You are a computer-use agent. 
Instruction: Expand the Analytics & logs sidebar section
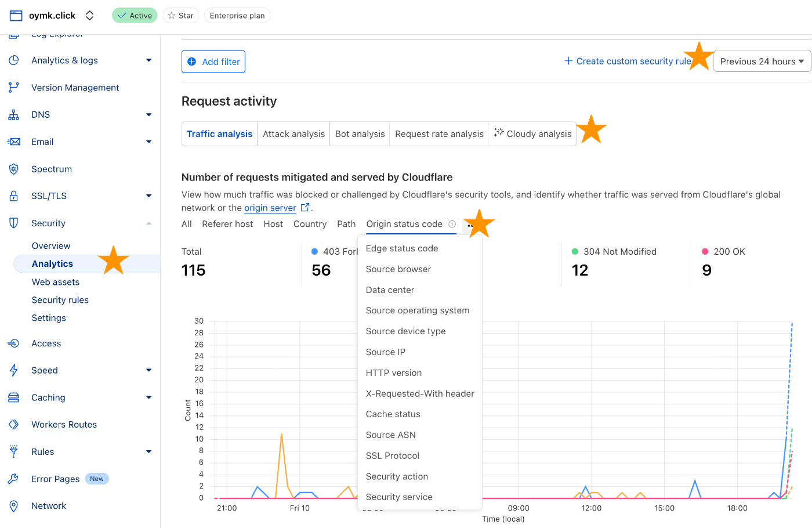(149, 60)
